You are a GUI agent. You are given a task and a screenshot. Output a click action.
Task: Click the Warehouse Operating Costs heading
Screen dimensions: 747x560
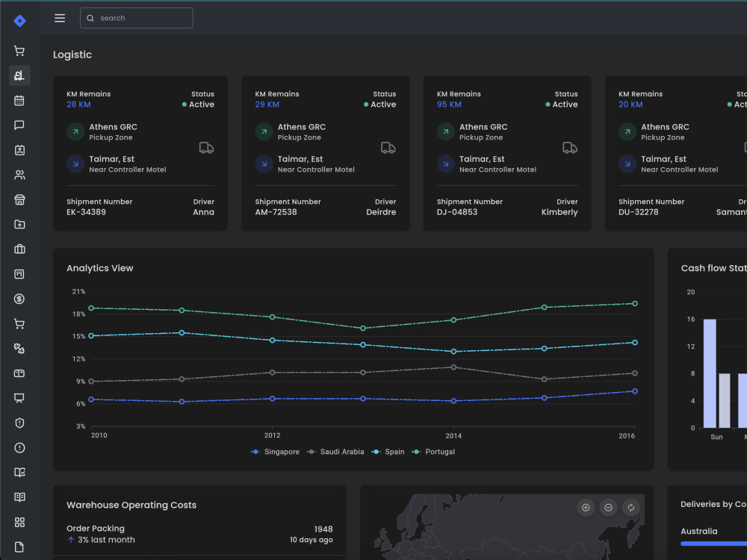tap(131, 505)
